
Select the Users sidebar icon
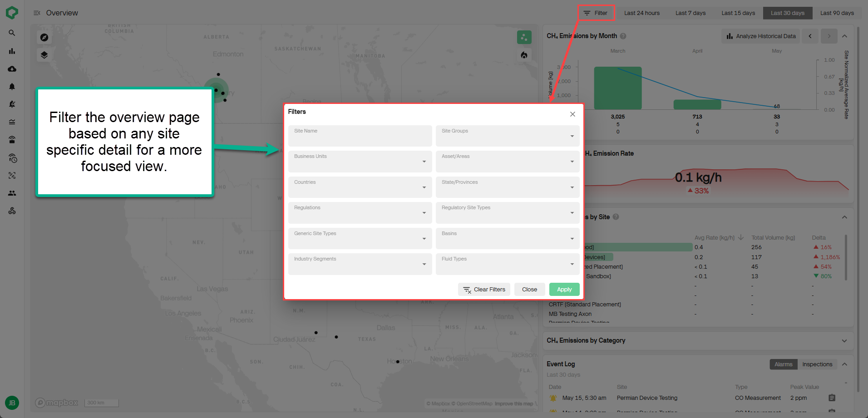coord(12,193)
